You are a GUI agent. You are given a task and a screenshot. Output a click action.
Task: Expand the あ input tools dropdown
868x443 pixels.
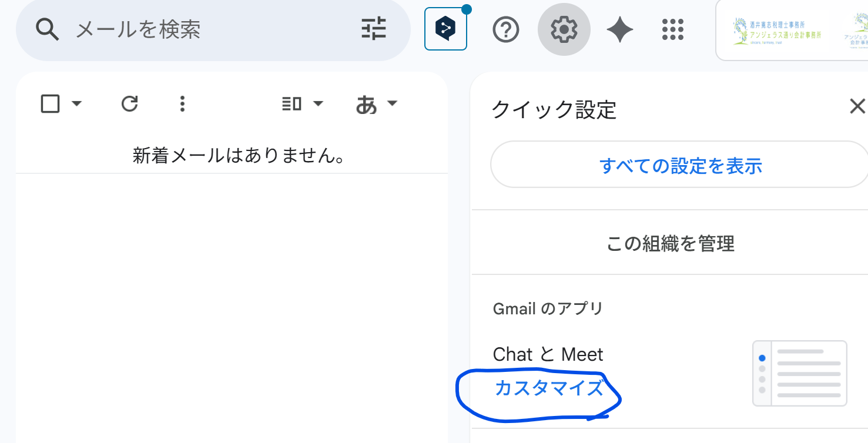coord(377,105)
